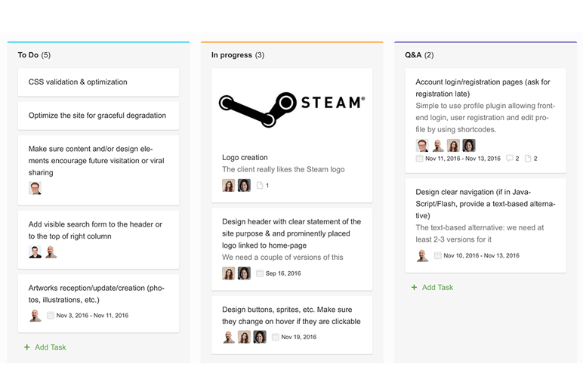Open Account login/registration pages task
This screenshot has width=583, height=392.
[486, 121]
